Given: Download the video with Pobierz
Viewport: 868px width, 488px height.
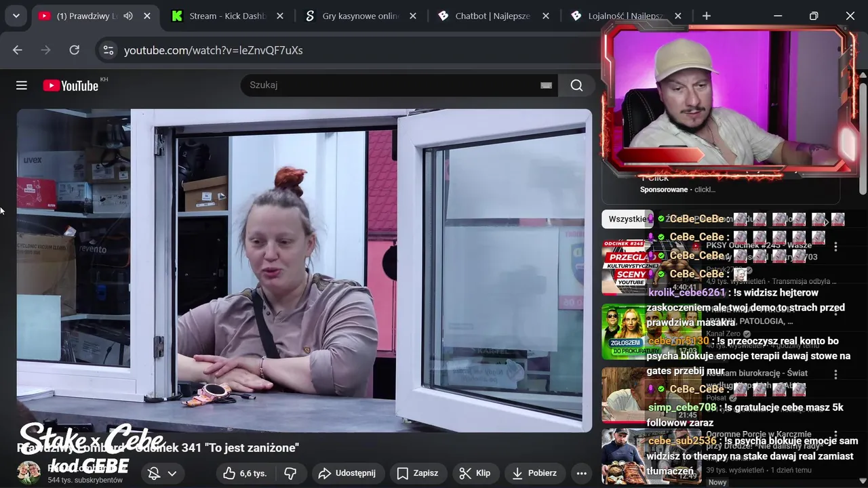Looking at the screenshot, I should 536,473.
